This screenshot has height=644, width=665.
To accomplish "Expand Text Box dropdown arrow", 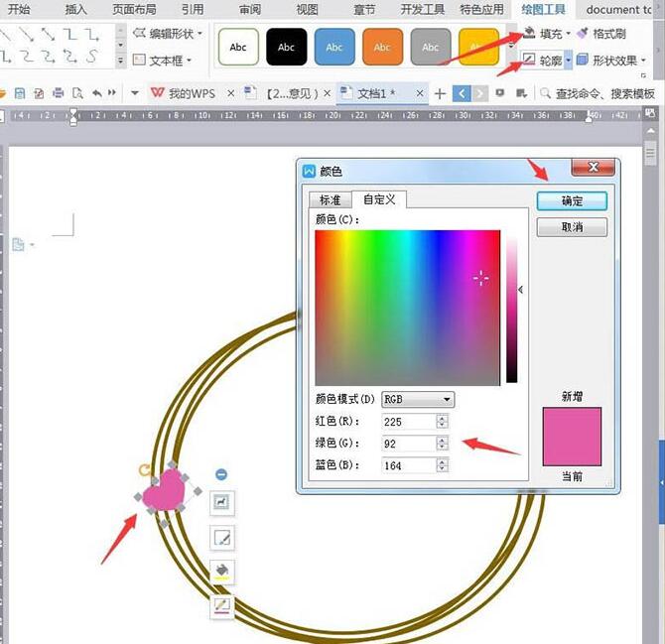I will click(x=189, y=61).
